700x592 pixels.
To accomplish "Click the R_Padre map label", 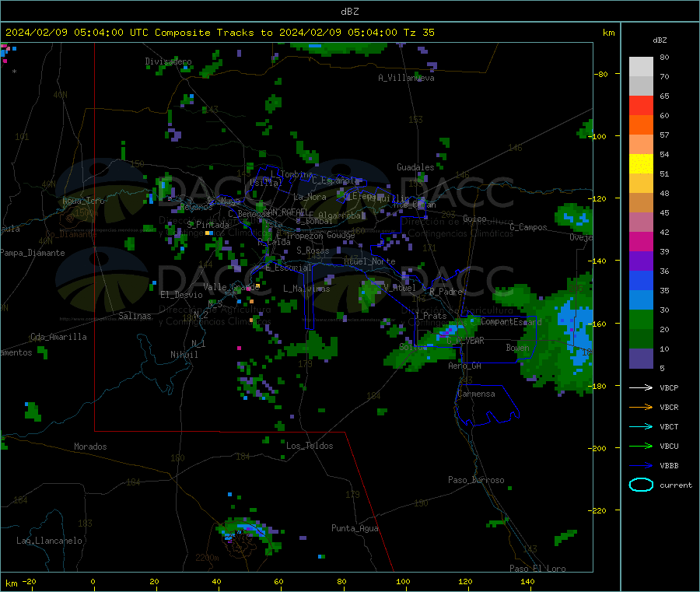I will tap(446, 292).
